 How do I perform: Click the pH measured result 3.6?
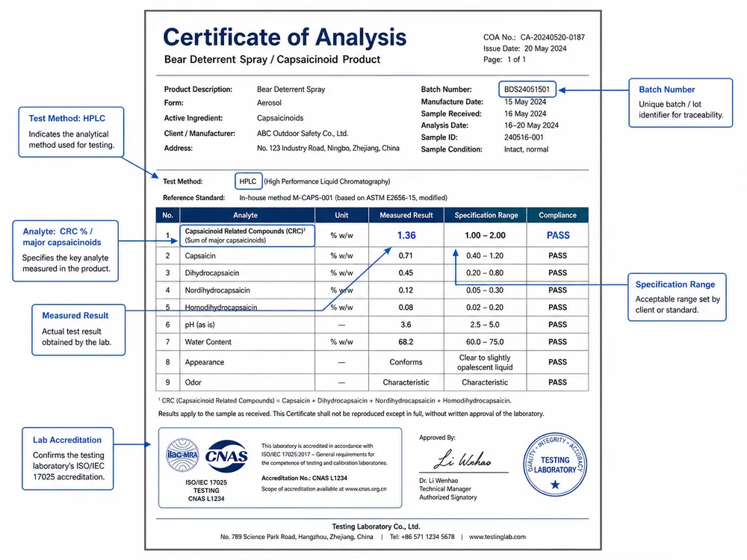[406, 325]
